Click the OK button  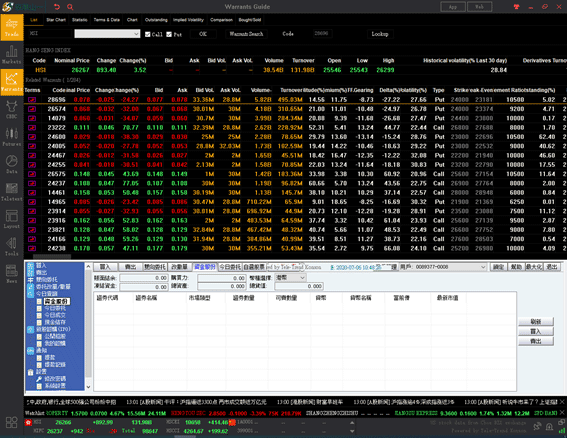click(x=203, y=34)
